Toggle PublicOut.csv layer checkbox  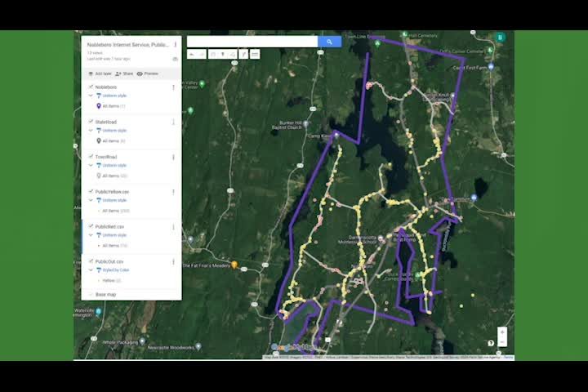(91, 261)
